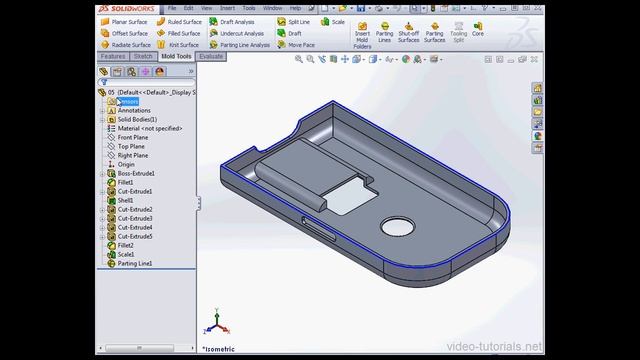This screenshot has height=360, width=640.
Task: Select the Move Face tool
Action: [x=296, y=44]
